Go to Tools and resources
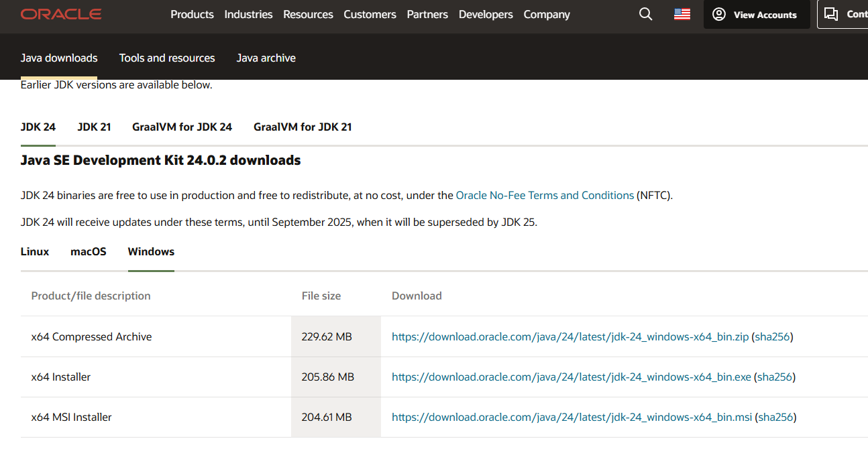868x449 pixels. 167,58
